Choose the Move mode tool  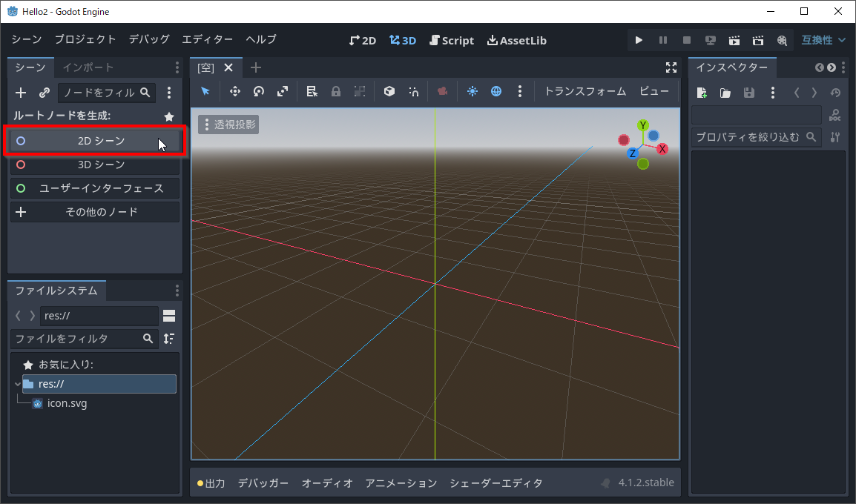(x=234, y=91)
